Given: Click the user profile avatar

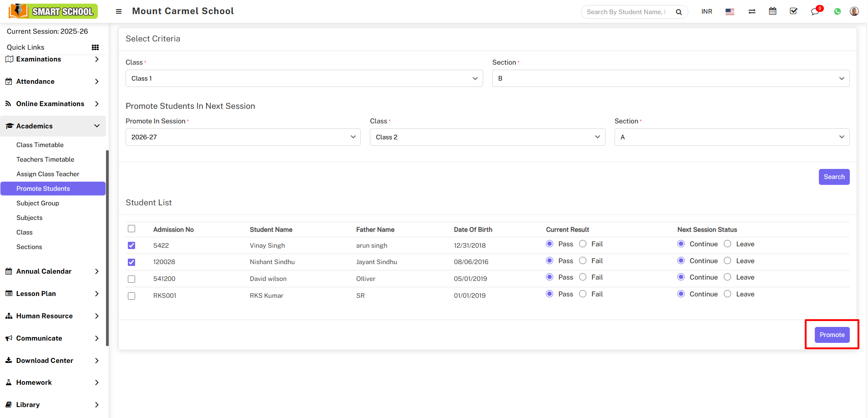Looking at the screenshot, I should (854, 11).
